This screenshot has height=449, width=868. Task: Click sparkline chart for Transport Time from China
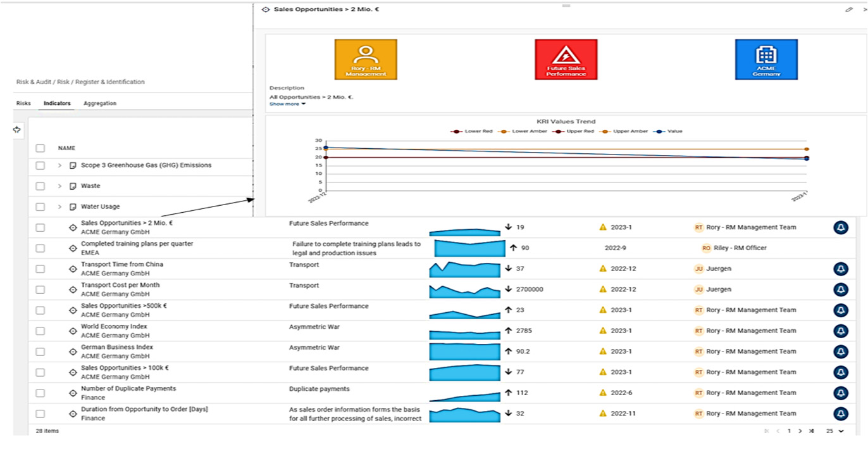tap(465, 269)
